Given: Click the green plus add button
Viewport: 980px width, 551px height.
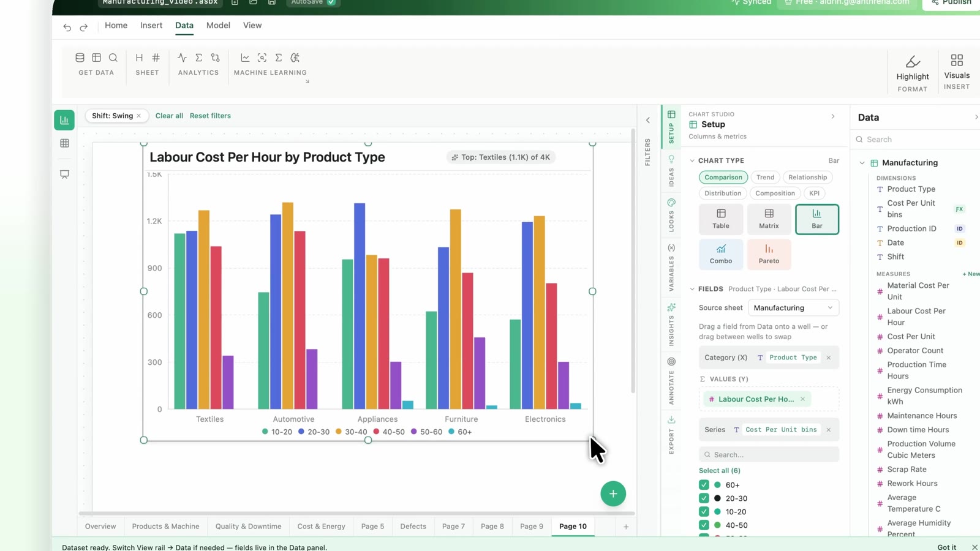Looking at the screenshot, I should (x=613, y=493).
